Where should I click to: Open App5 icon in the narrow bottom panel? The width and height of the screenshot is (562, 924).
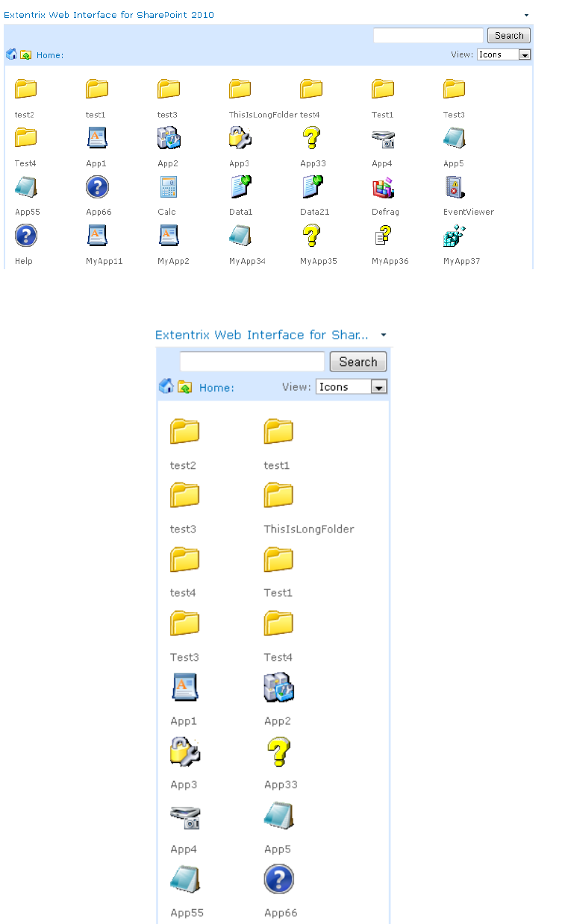pyautogui.click(x=278, y=816)
